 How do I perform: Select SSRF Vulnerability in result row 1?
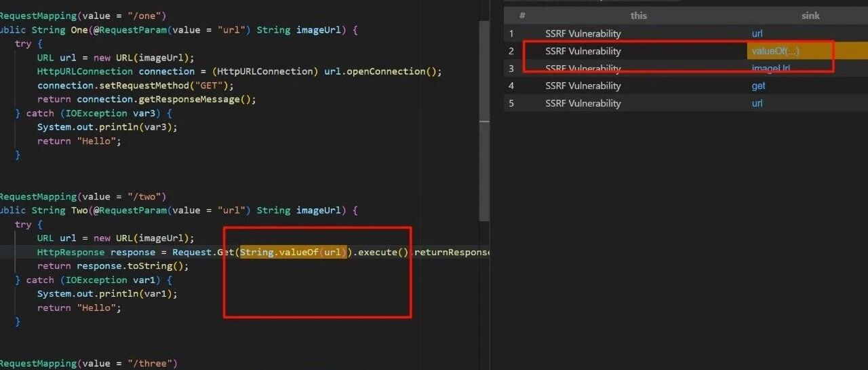pyautogui.click(x=583, y=33)
